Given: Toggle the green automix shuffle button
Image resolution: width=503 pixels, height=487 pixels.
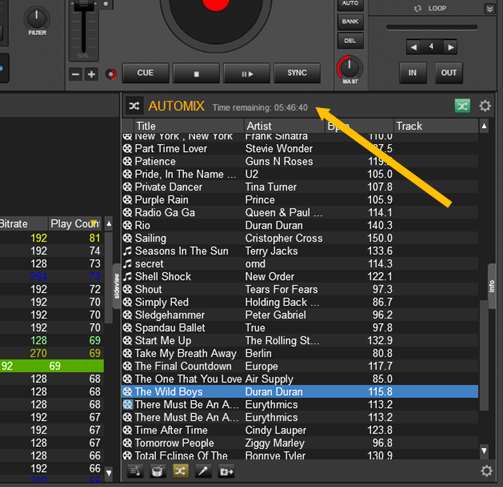Looking at the screenshot, I should coord(462,106).
